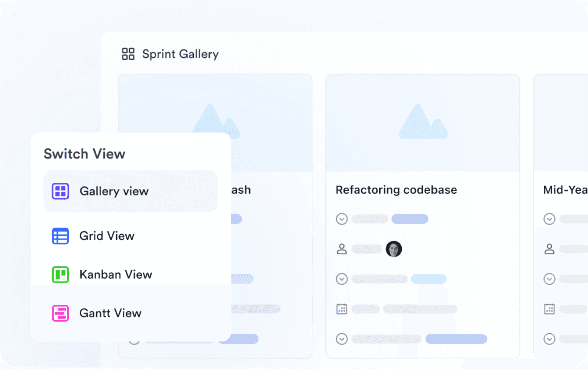The height and width of the screenshot is (369, 588).
Task: Click the person icon in the Mid-Yea card
Action: [x=549, y=249]
